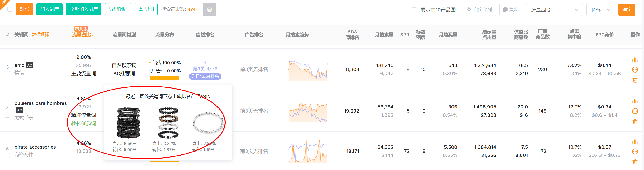Click the black leather bracelet product thumbnail
This screenshot has height=170, width=644.
(x=128, y=123)
